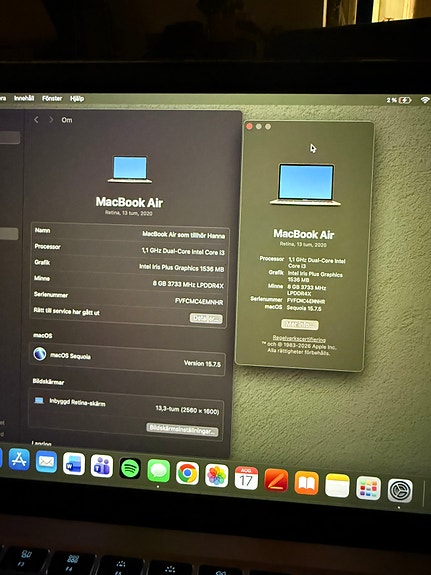The height and width of the screenshot is (575, 431).
Task: Click the Detaljer button for service
Action: pyautogui.click(x=206, y=318)
